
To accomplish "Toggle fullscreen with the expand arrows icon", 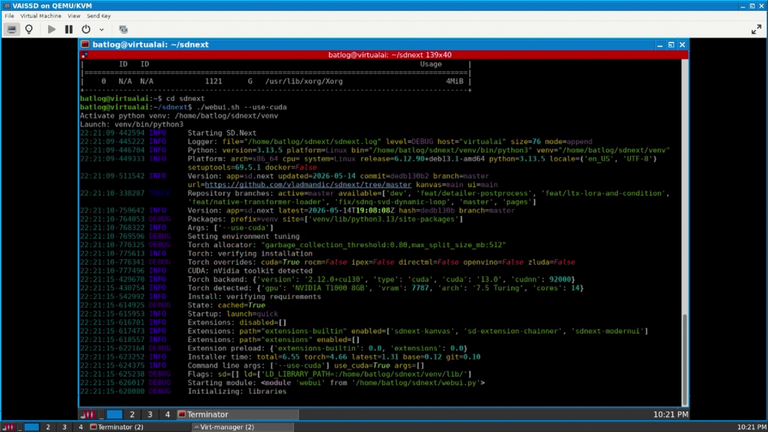I will [756, 29].
